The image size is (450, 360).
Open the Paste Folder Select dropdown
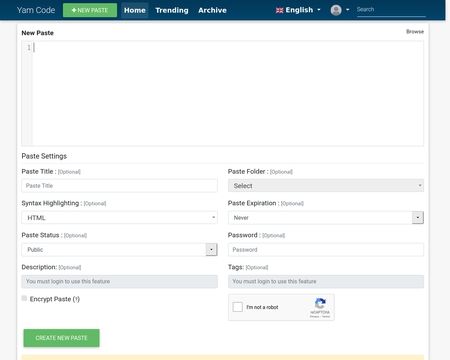(x=326, y=186)
